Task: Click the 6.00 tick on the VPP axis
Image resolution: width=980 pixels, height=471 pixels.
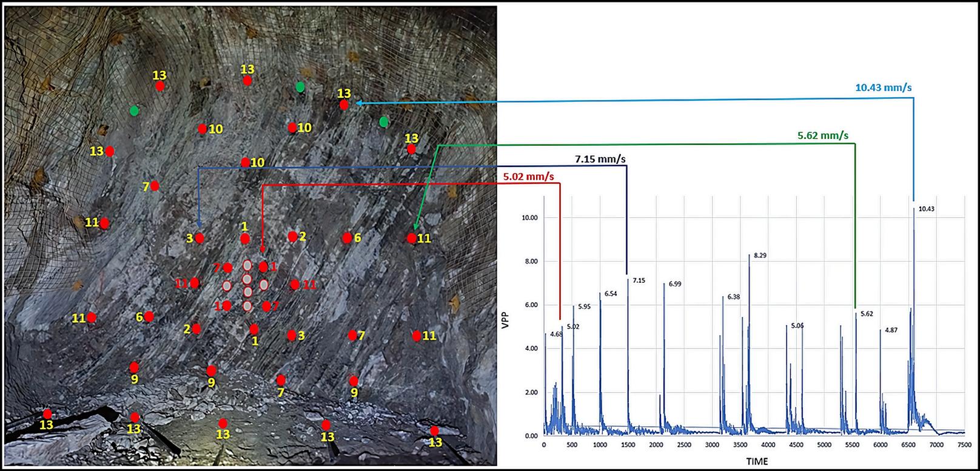Action: click(x=531, y=305)
